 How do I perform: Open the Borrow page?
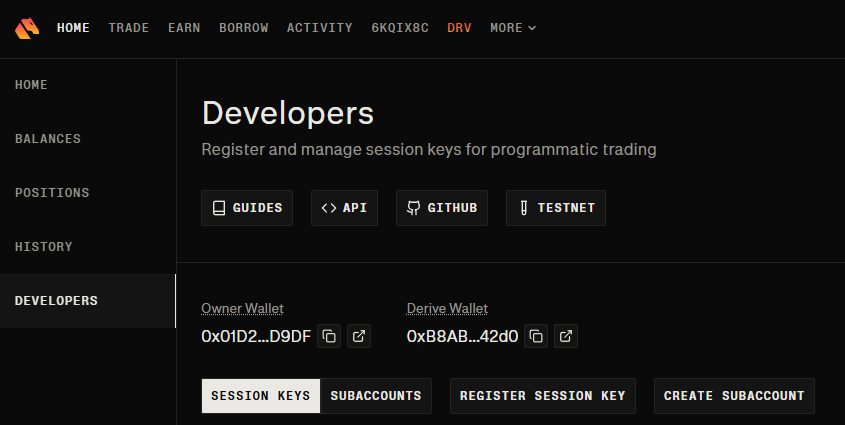pyautogui.click(x=244, y=28)
